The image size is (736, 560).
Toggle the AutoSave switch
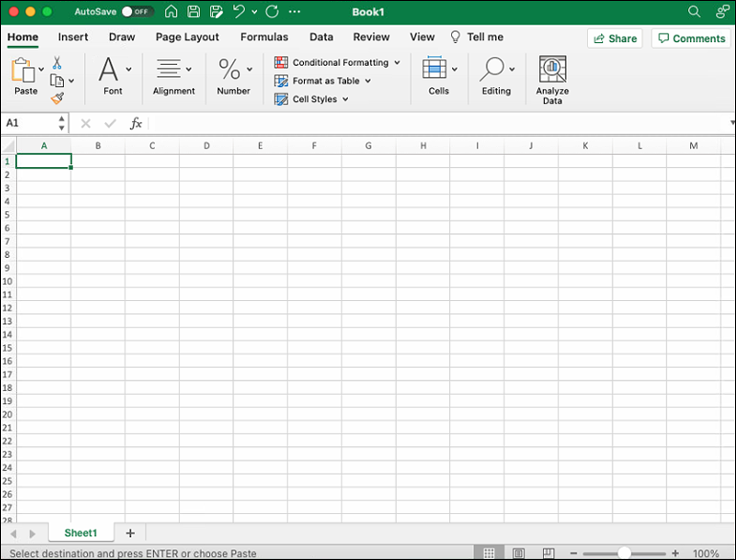click(x=137, y=11)
